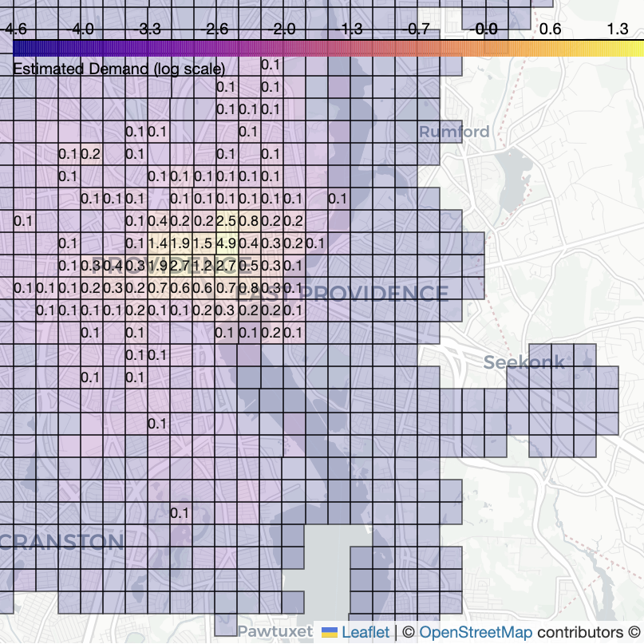Click the 2.6 tick on the colorbar
This screenshot has width=644, height=644.
point(217,30)
